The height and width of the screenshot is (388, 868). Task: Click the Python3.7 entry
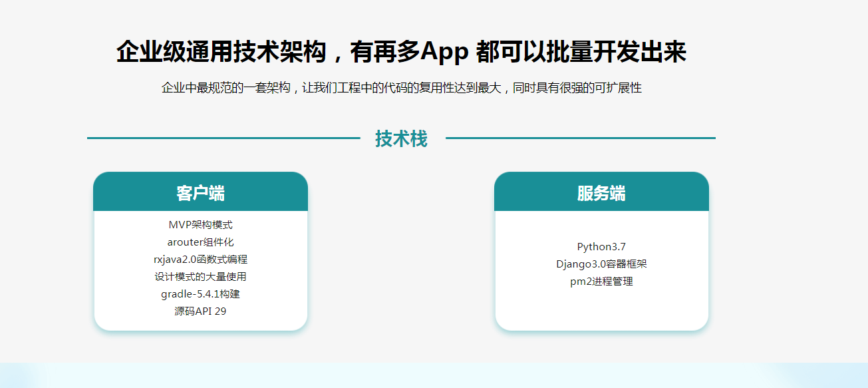click(601, 246)
